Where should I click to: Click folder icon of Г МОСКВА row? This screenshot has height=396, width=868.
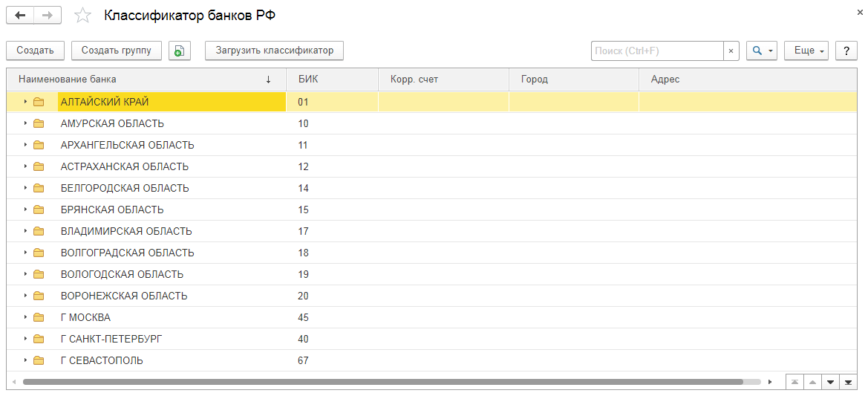pos(39,317)
